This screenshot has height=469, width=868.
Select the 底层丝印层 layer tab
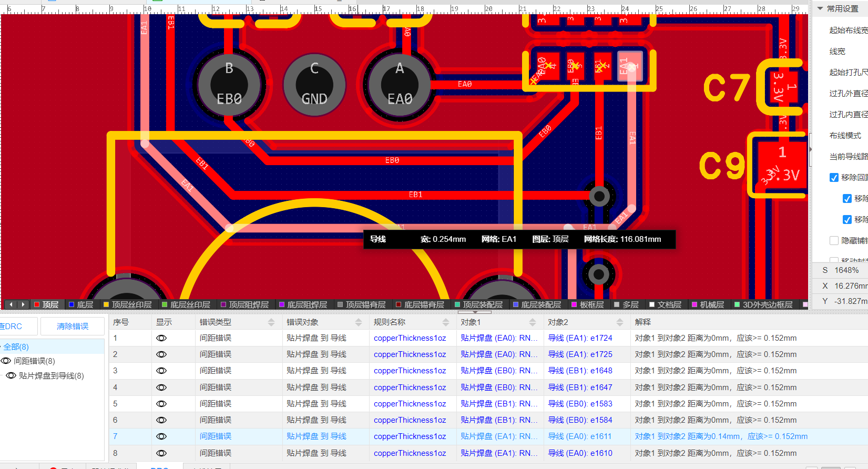tap(186, 304)
